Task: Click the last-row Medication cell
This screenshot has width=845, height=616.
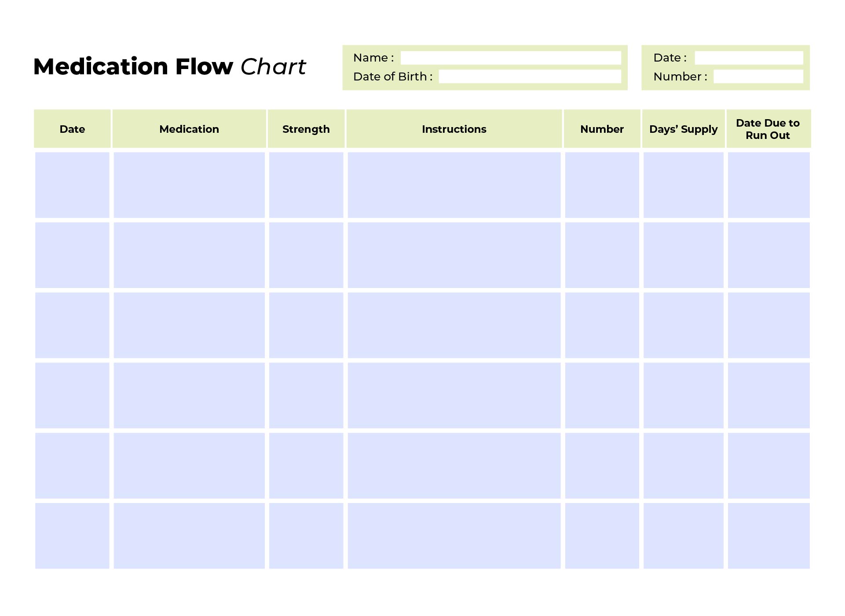Action: (189, 536)
